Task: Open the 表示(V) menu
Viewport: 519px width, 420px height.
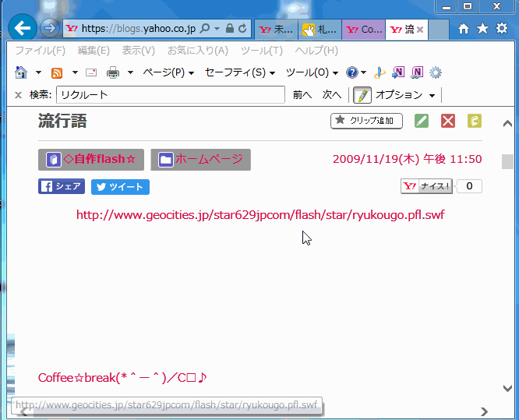Action: click(x=139, y=51)
